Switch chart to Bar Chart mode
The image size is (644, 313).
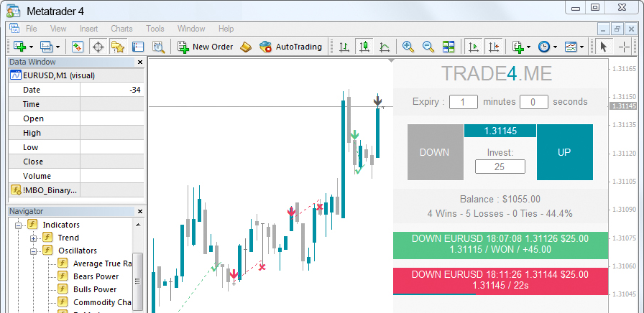click(344, 47)
